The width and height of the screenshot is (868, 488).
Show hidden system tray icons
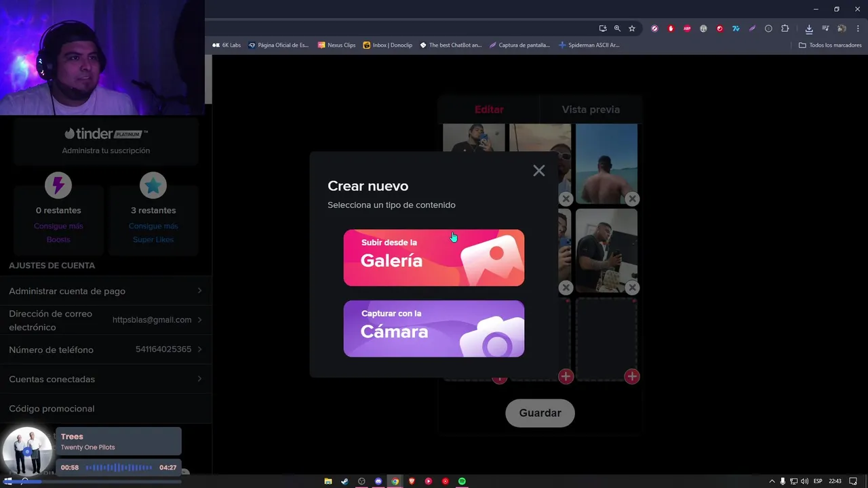coord(772,481)
